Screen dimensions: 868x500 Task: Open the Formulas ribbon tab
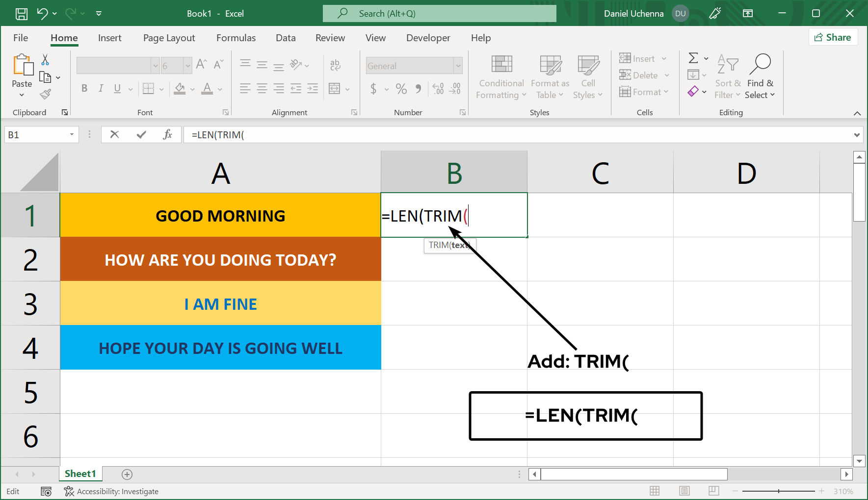pos(236,38)
